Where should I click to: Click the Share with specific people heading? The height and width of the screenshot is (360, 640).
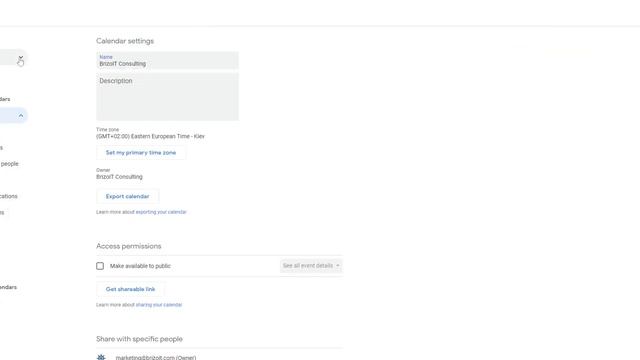click(139, 339)
